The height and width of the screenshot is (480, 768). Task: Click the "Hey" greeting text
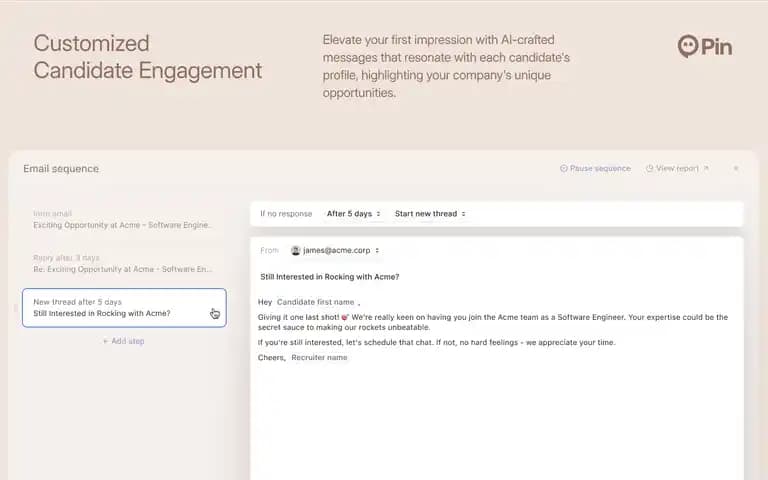click(265, 302)
